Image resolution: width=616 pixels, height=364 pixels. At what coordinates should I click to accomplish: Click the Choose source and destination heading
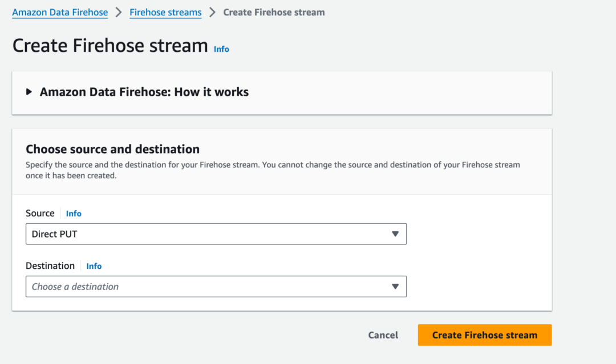[112, 149]
